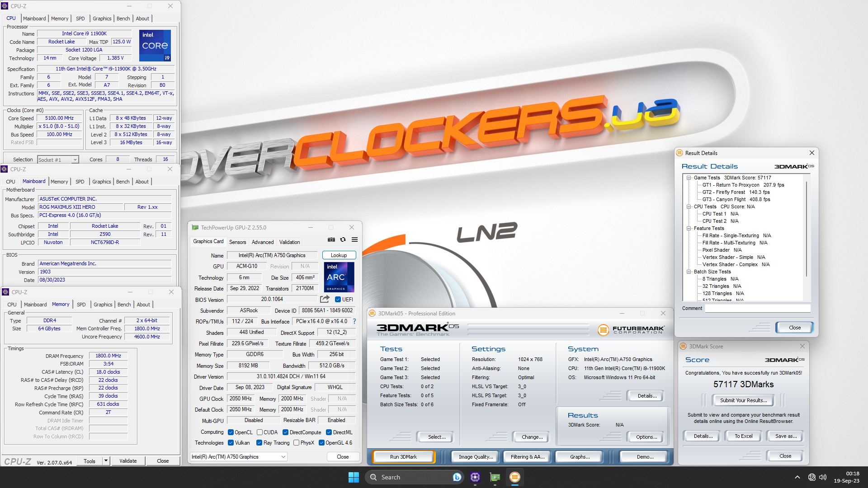Image resolution: width=868 pixels, height=488 pixels.
Task: Select the GT1 - Return To Proxycon result
Action: click(743, 185)
